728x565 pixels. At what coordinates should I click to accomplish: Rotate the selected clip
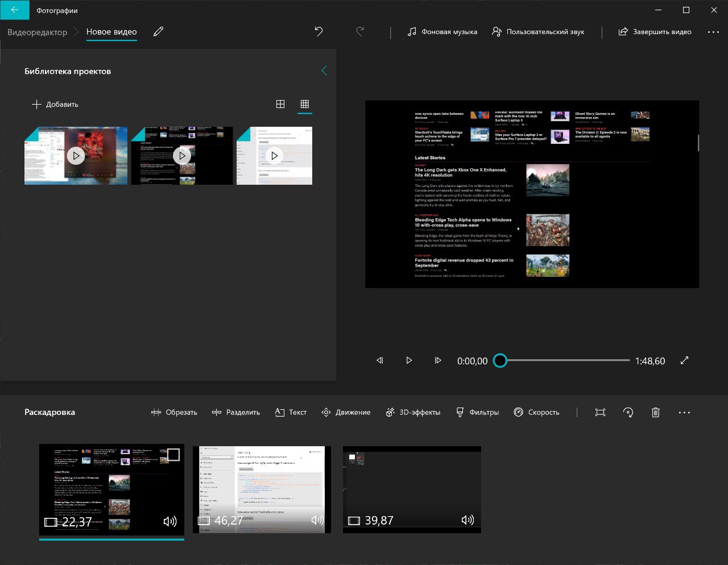(x=628, y=412)
